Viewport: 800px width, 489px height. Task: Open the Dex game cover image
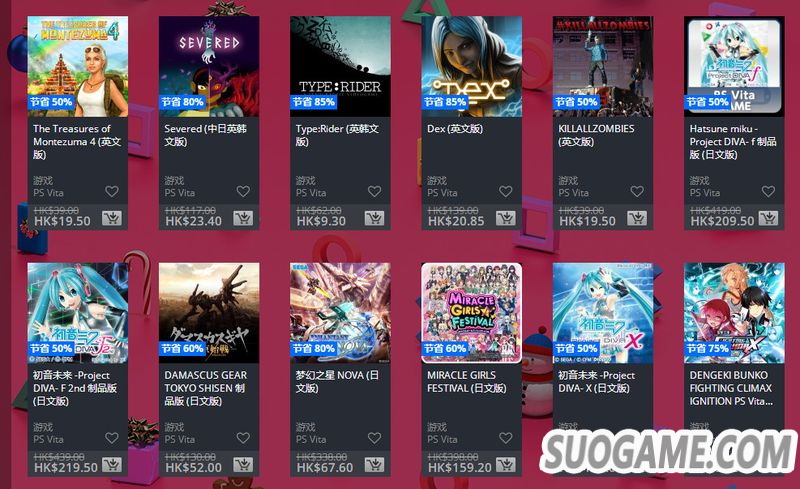point(471,66)
